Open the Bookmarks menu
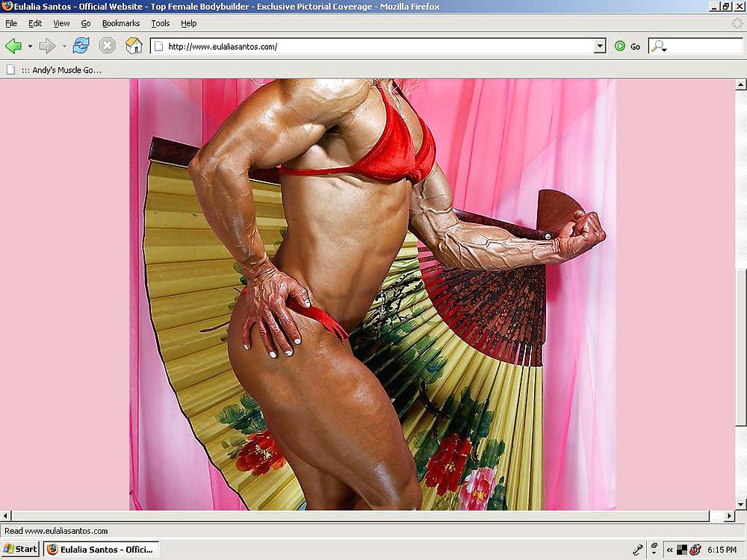The width and height of the screenshot is (747, 560). tap(120, 23)
